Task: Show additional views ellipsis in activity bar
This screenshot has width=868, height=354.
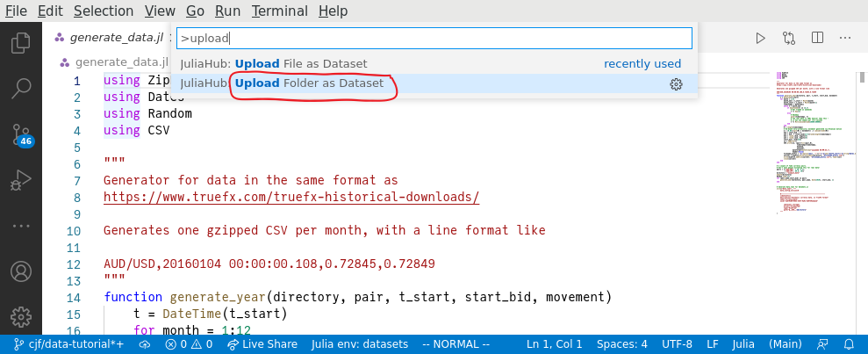Action: (x=20, y=226)
